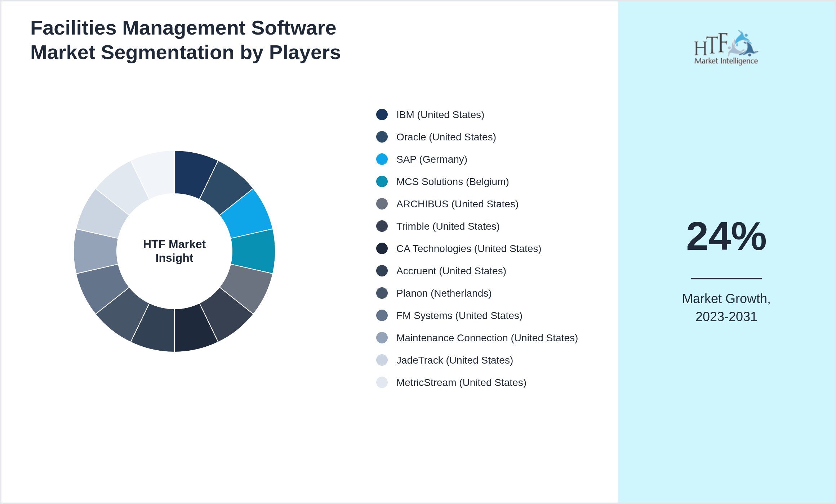The image size is (836, 504).
Task: Click the teal MCS Solutions donut segment
Action: tap(253, 251)
